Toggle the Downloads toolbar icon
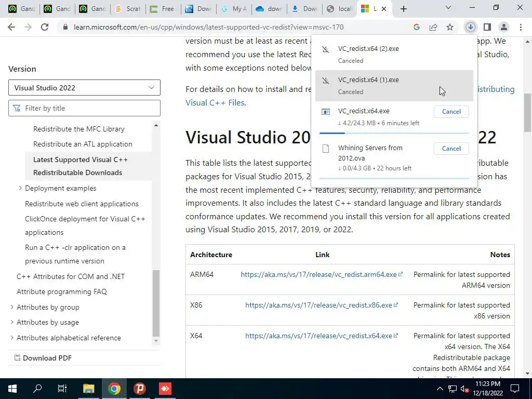Viewport: 532px width, 399px height. pyautogui.click(x=470, y=27)
